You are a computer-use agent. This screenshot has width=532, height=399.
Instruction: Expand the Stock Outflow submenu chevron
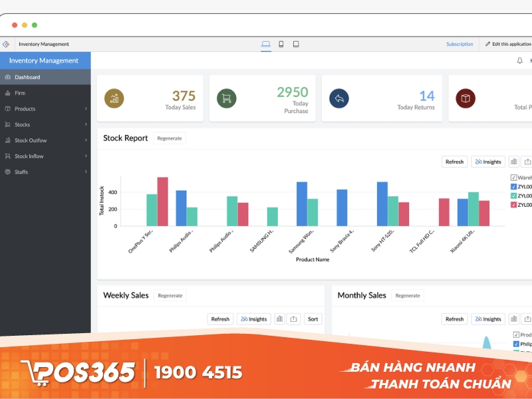tap(86, 140)
